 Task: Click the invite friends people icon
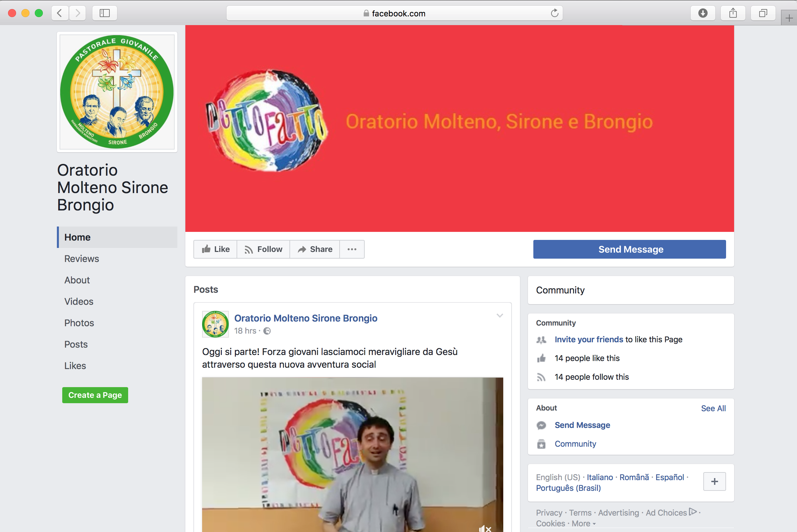[x=541, y=340]
